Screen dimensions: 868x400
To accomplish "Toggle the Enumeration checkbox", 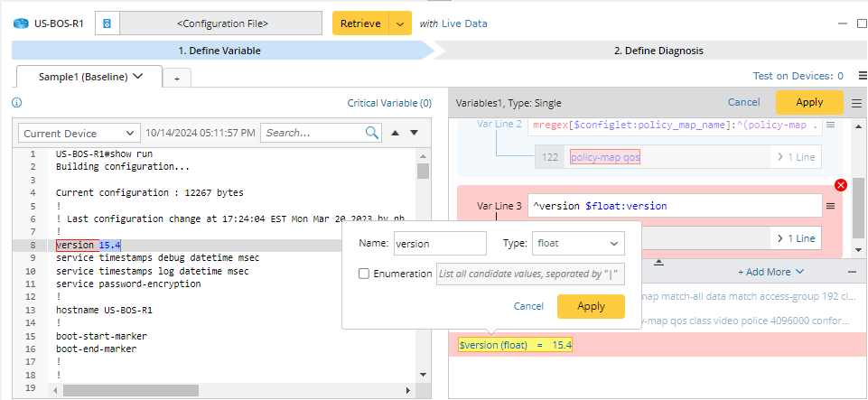I will pos(363,274).
